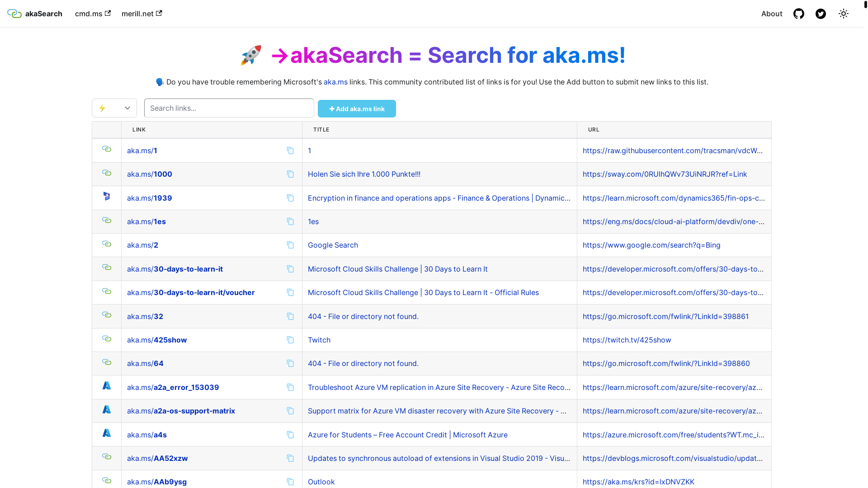
Task: Click the 'Outlook' title cell
Action: tap(321, 482)
